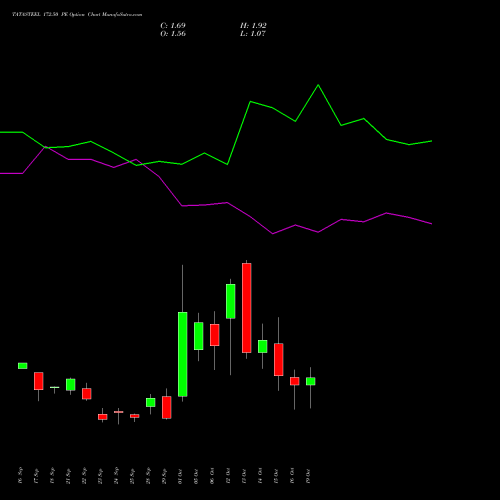Click the '21 Sep' date axis label

[68, 476]
